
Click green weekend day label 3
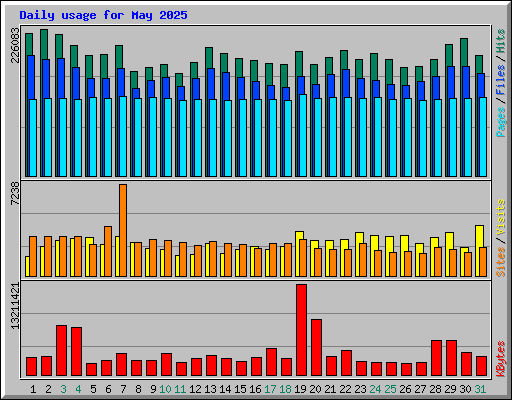point(63,389)
